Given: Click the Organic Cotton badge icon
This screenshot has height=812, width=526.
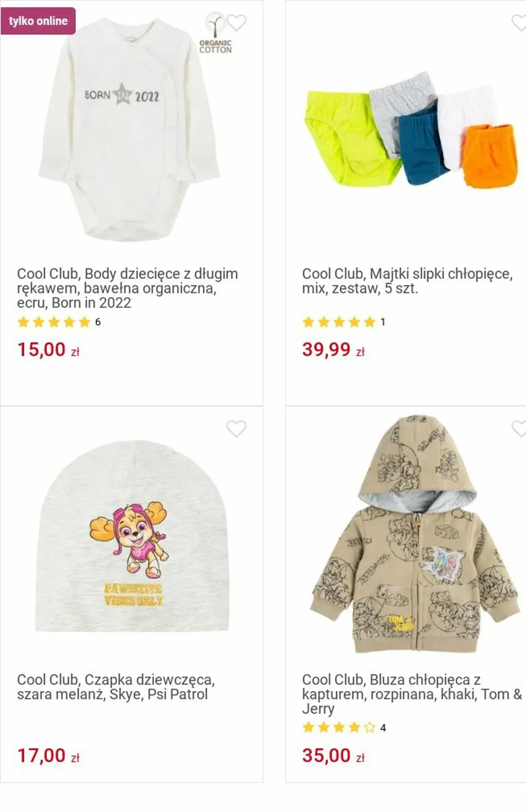Looking at the screenshot, I should [215, 33].
